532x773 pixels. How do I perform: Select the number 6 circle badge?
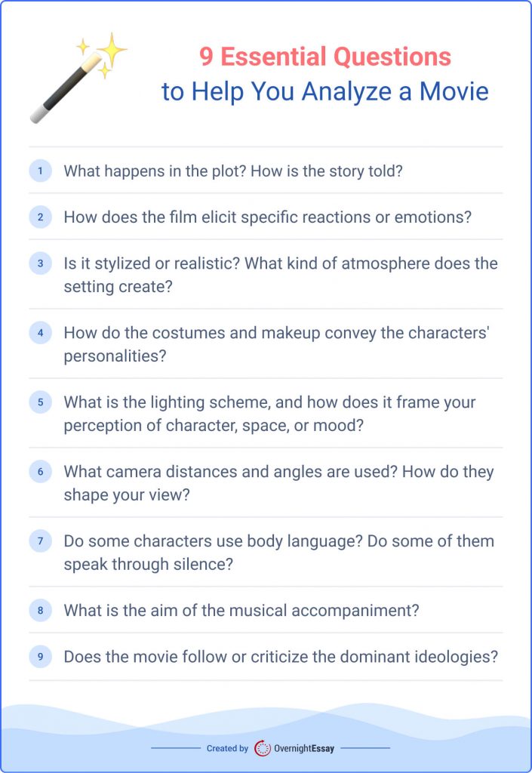[41, 472]
